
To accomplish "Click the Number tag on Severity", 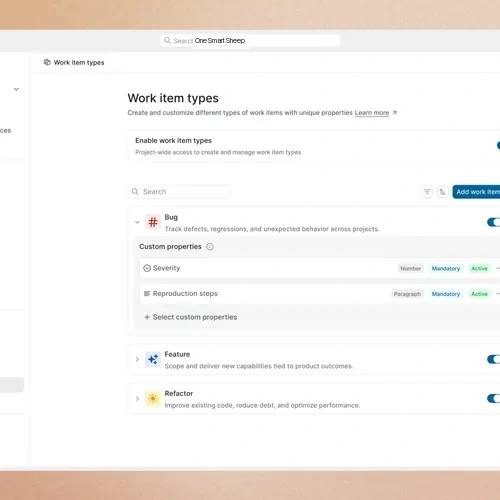I will [411, 268].
